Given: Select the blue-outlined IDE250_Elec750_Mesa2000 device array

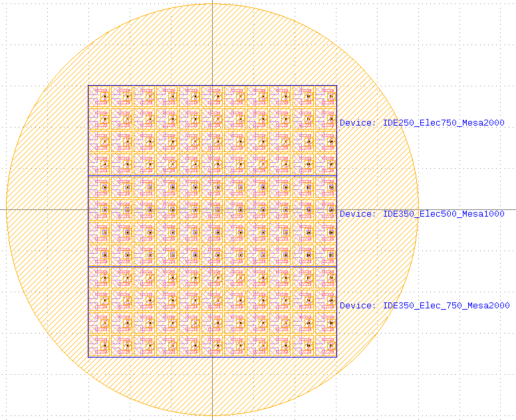Looking at the screenshot, I should [x=212, y=130].
